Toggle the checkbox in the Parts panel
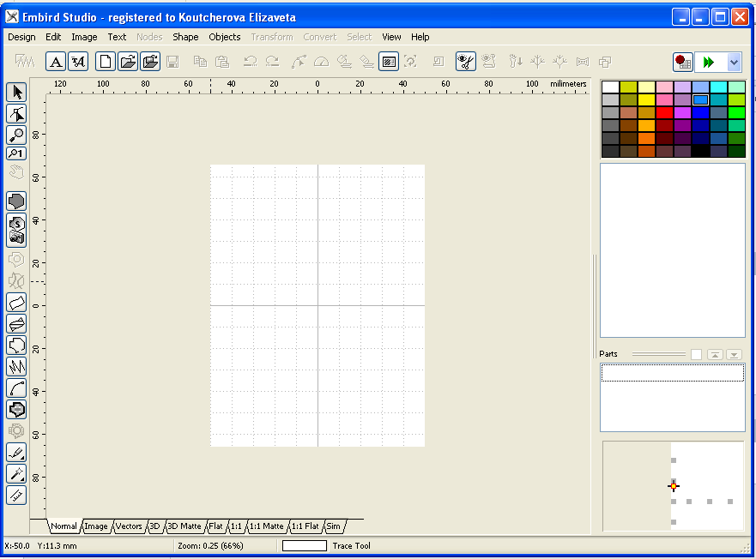This screenshot has width=756, height=559. pyautogui.click(x=696, y=354)
